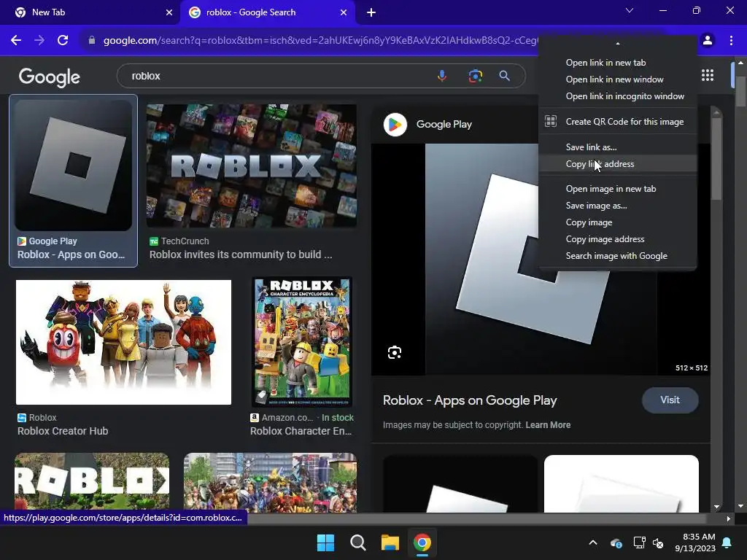Image resolution: width=747 pixels, height=560 pixels.
Task: Click the browser forward arrow
Action: point(39,41)
